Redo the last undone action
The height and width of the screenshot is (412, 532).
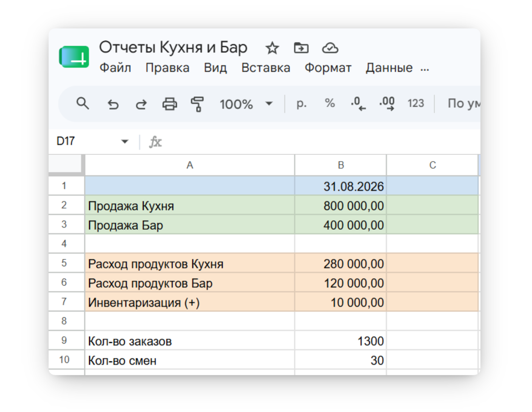pos(142,104)
